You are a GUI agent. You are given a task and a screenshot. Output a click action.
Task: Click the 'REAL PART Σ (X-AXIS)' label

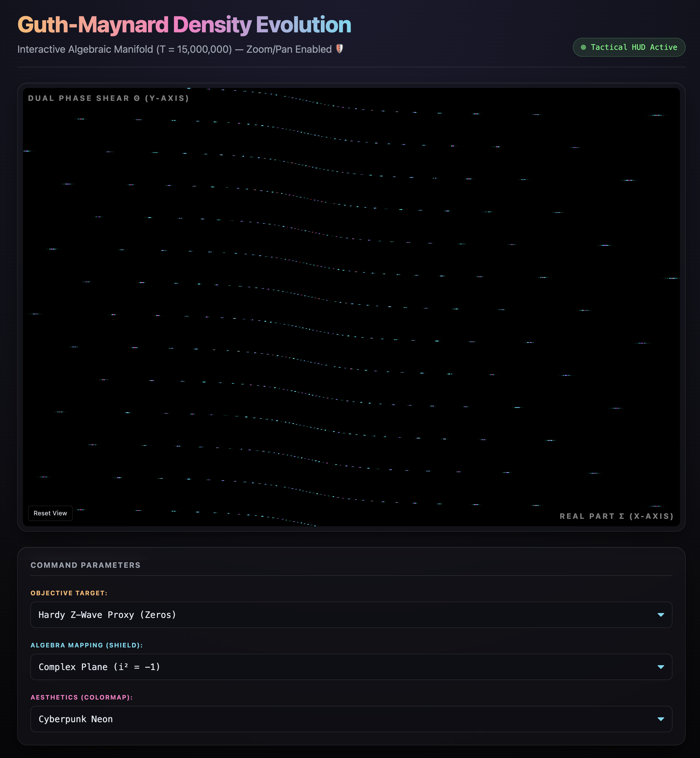[x=616, y=516]
